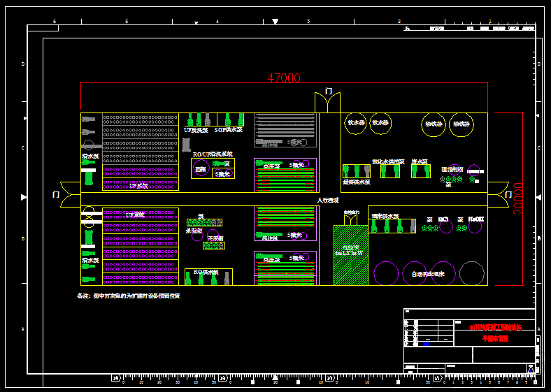
Task: Click the zone number 5 on top border
Action: tap(127, 22)
